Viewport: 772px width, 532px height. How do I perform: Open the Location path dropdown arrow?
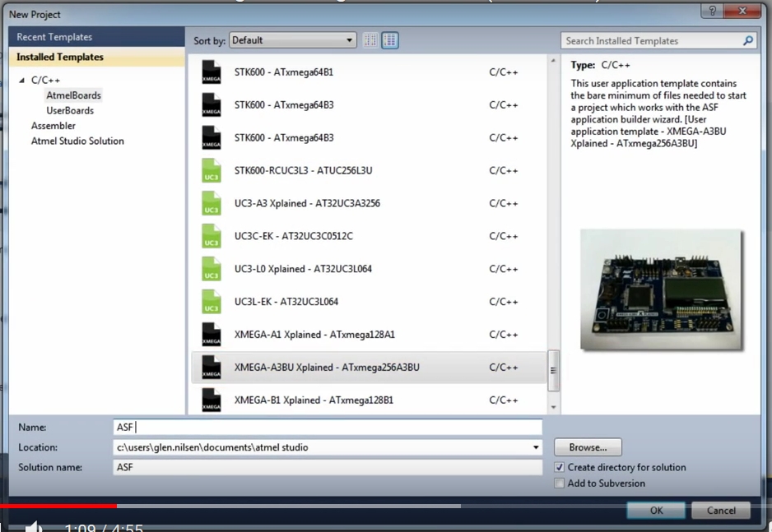536,447
